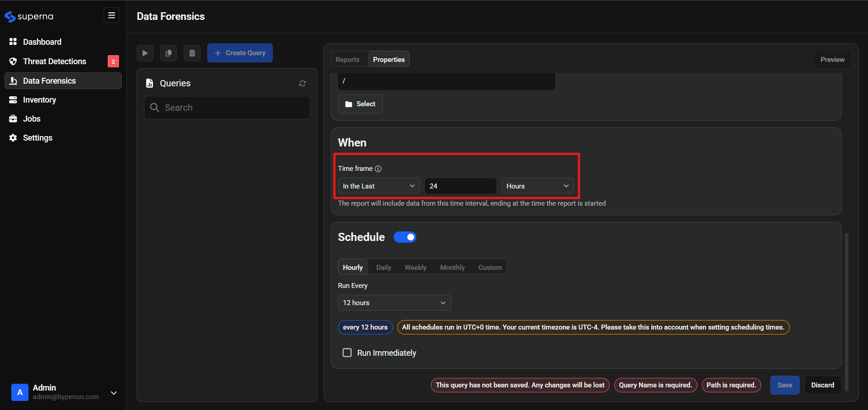
Task: Switch to the Properties tab
Action: [x=389, y=60]
